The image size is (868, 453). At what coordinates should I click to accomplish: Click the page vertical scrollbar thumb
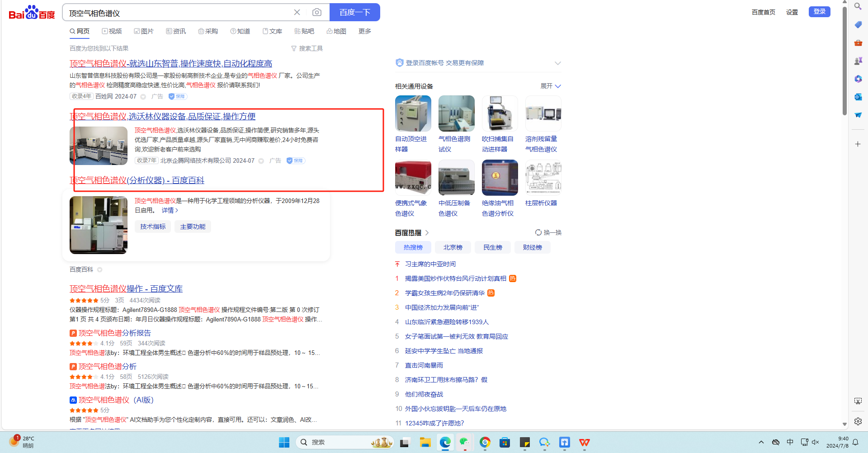[x=844, y=61]
